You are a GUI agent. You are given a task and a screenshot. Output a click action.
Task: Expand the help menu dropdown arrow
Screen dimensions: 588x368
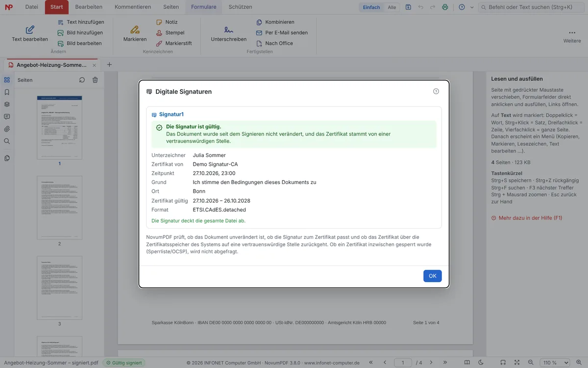pos(472,7)
